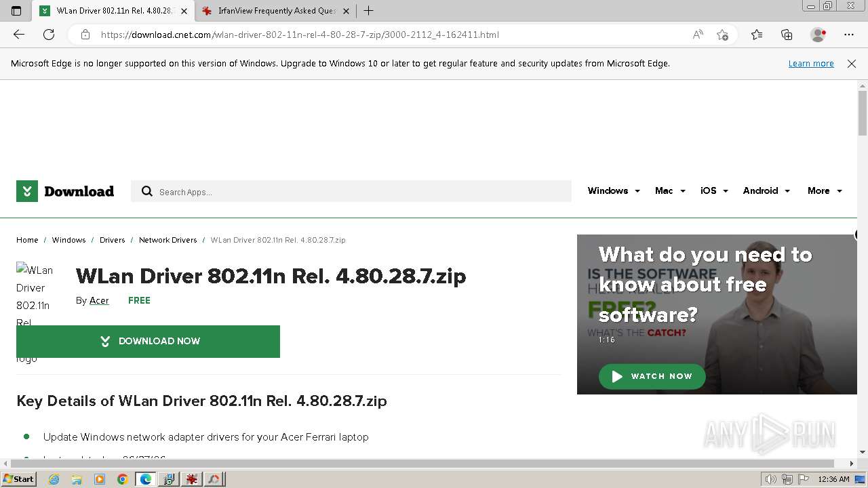The height and width of the screenshot is (488, 868).
Task: Go back with the browser back arrow
Action: (x=19, y=35)
